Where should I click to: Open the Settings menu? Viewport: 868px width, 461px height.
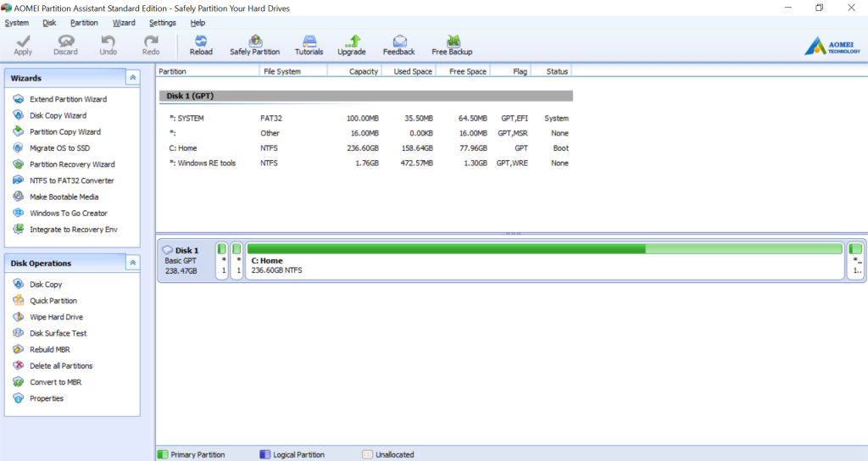click(x=162, y=23)
